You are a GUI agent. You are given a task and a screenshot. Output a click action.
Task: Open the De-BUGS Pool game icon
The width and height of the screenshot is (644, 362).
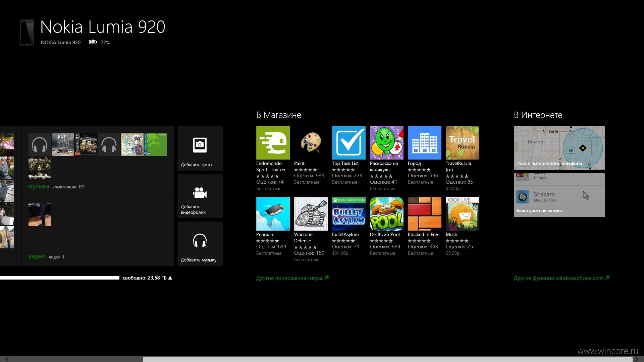(x=386, y=214)
